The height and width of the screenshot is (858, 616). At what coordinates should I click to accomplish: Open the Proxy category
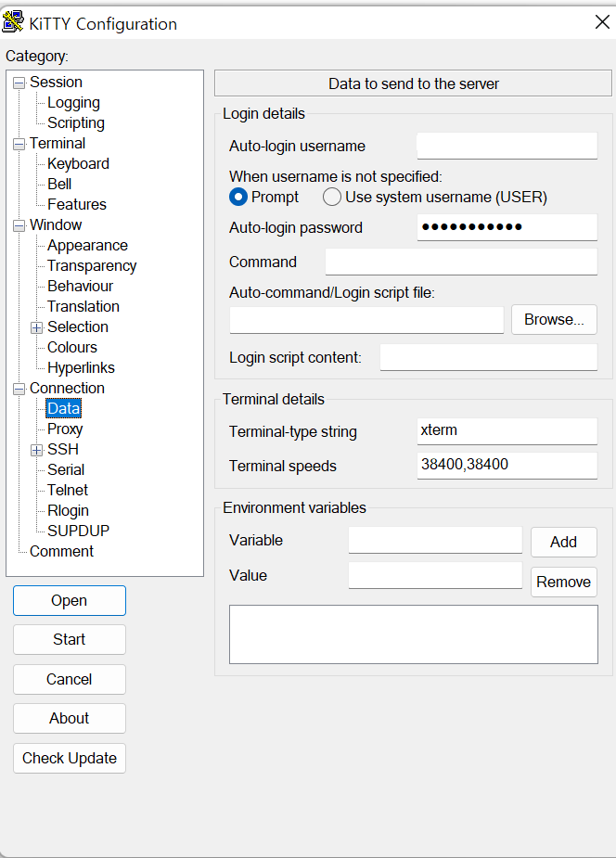click(65, 429)
